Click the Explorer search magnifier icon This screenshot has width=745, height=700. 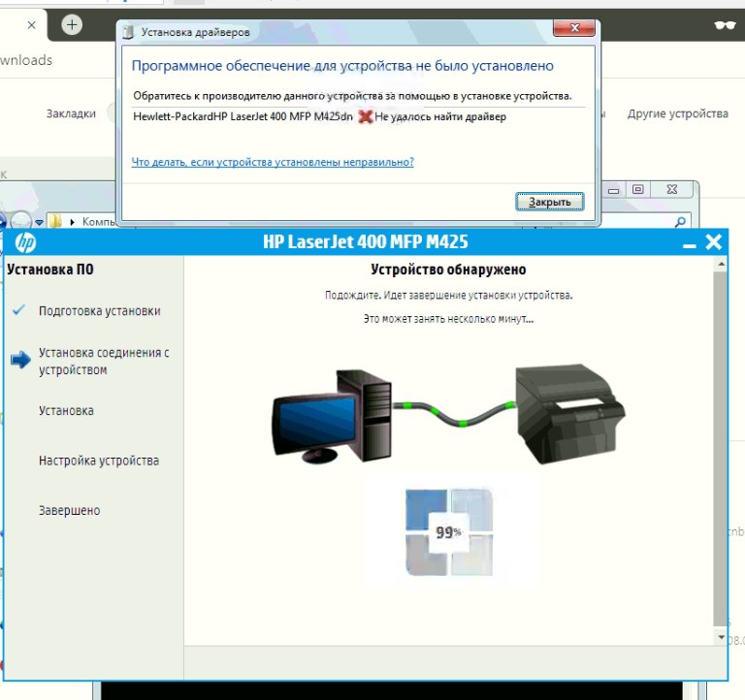coord(680,221)
